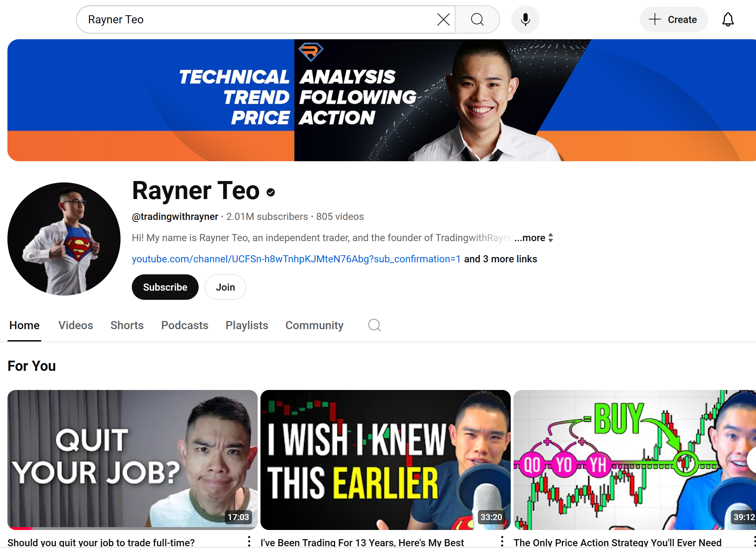Viewport: 756px width, 548px height.
Task: Open the three-dot menu for the 13 Years trading video
Action: (x=502, y=541)
